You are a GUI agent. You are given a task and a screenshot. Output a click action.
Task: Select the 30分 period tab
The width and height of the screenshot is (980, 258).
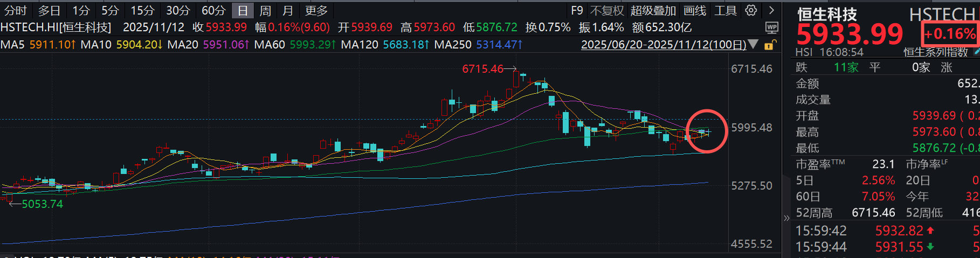pos(178,11)
